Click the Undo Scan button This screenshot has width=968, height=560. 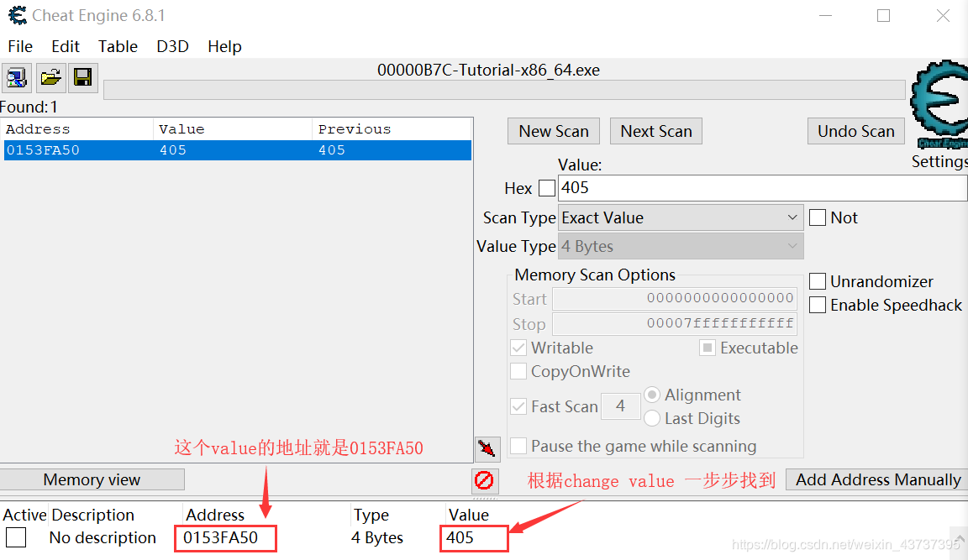point(856,131)
